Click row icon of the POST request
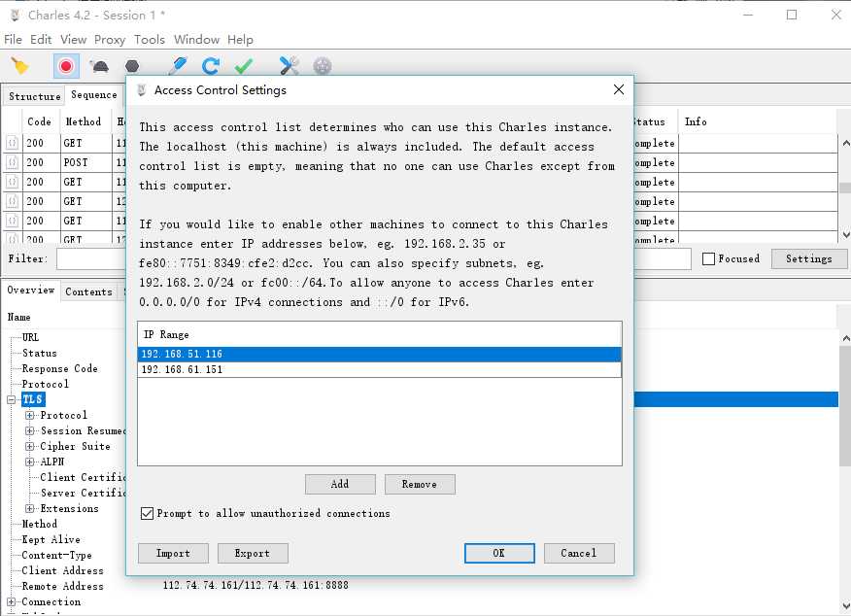Viewport: 851px width, 616px height. (x=12, y=163)
